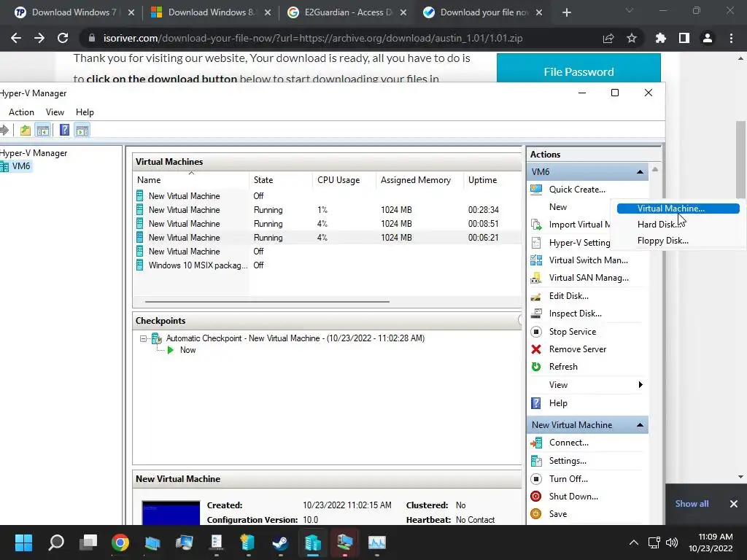Click the toolbar Help question mark icon

click(64, 130)
